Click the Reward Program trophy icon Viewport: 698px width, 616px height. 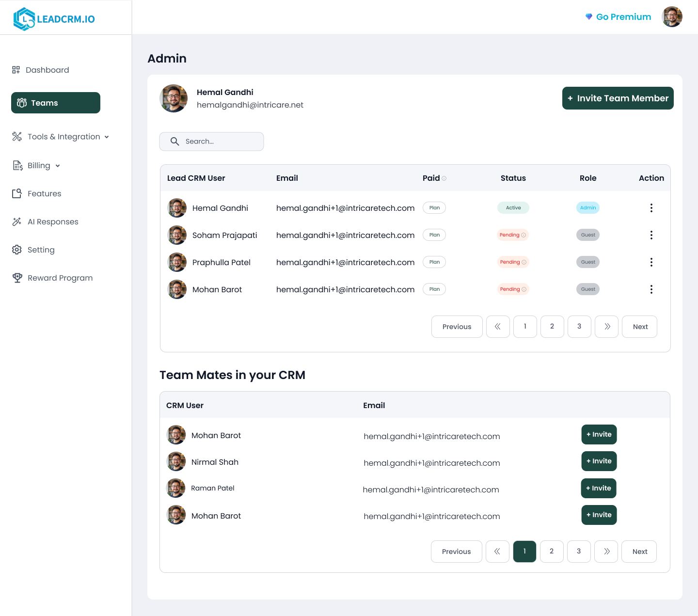click(x=17, y=278)
